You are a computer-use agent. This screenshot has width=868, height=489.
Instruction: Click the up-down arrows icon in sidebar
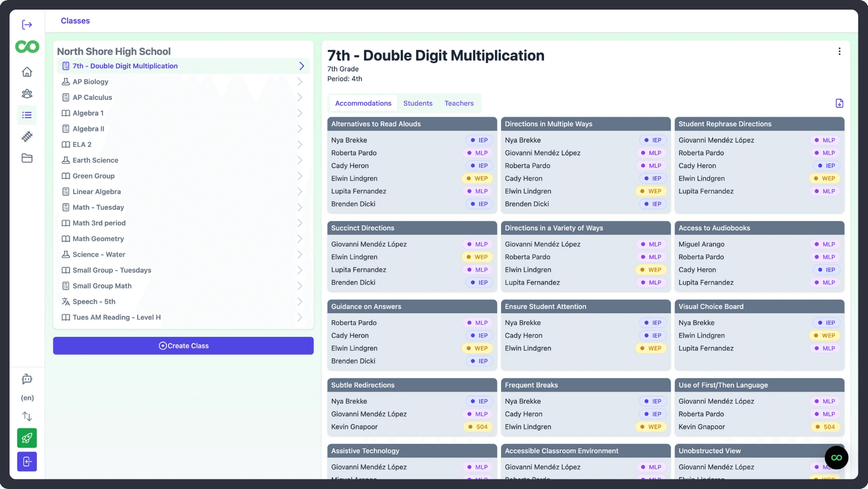click(27, 416)
